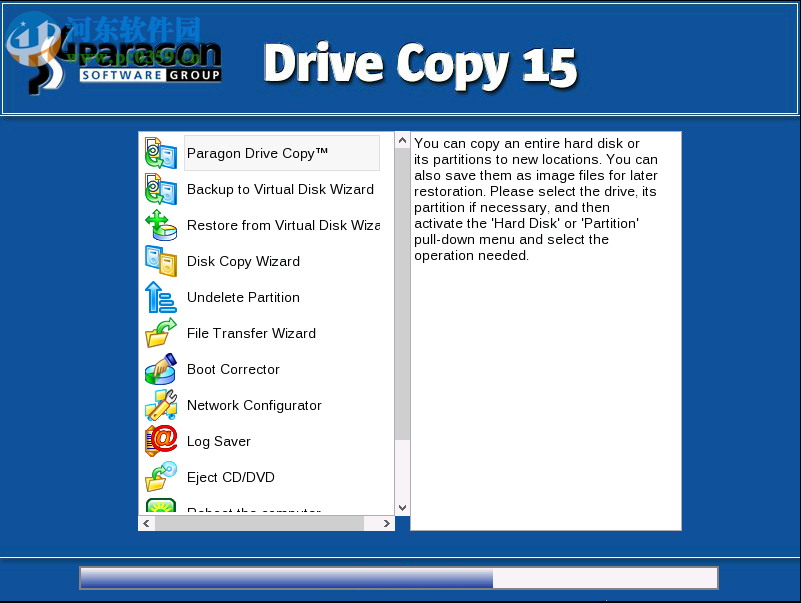Click the Log Saver @ icon

(161, 441)
